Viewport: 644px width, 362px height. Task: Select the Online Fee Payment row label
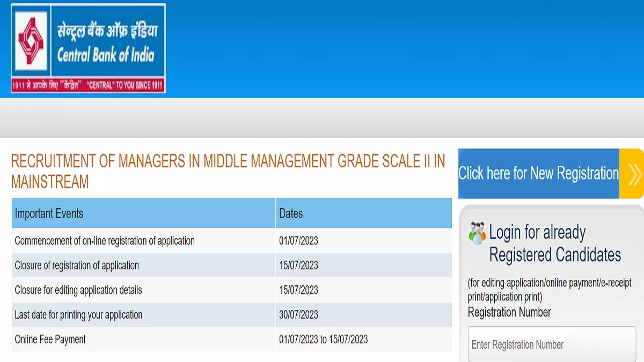click(50, 339)
